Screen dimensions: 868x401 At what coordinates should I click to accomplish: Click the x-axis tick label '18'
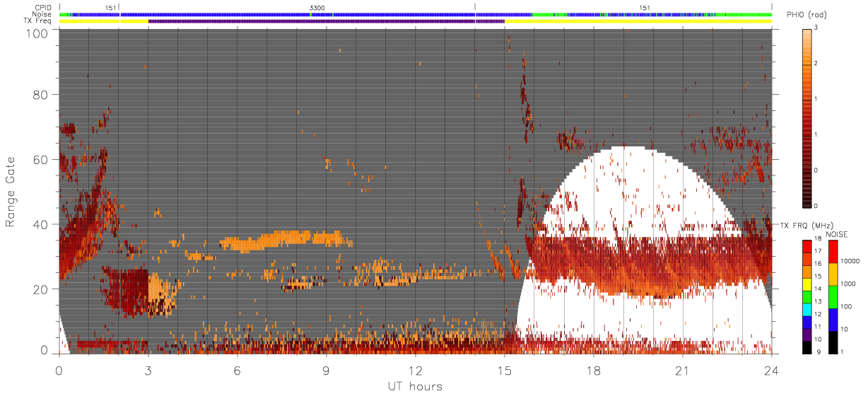[593, 370]
